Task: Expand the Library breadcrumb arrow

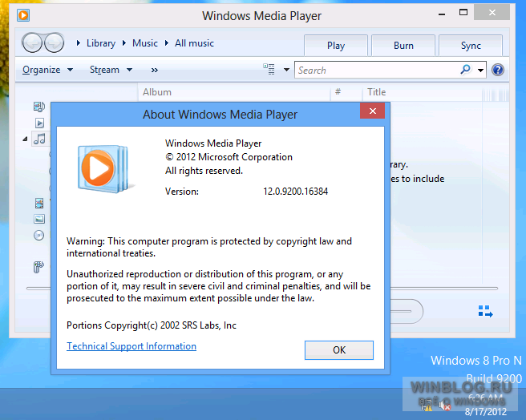Action: (78, 43)
